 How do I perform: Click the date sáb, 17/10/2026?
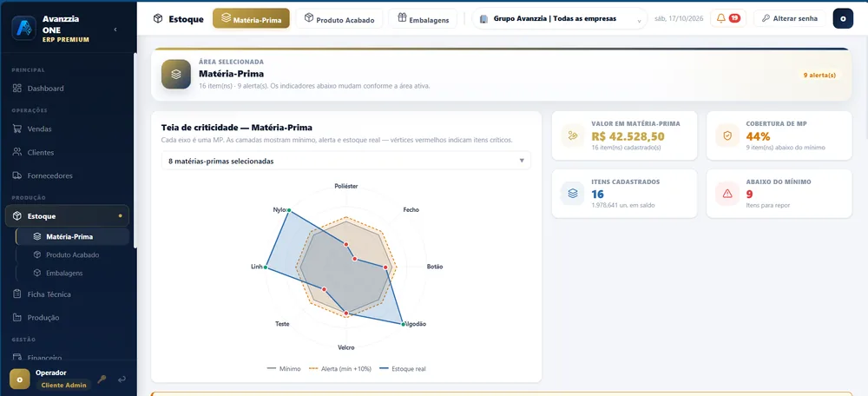679,18
